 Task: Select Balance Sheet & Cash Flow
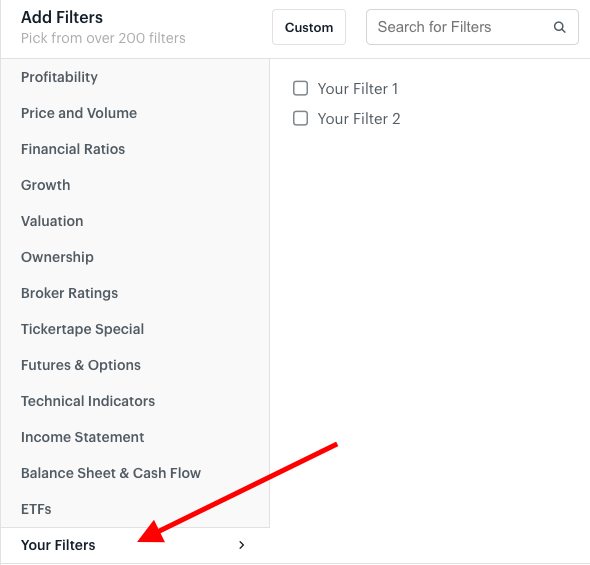[x=111, y=473]
